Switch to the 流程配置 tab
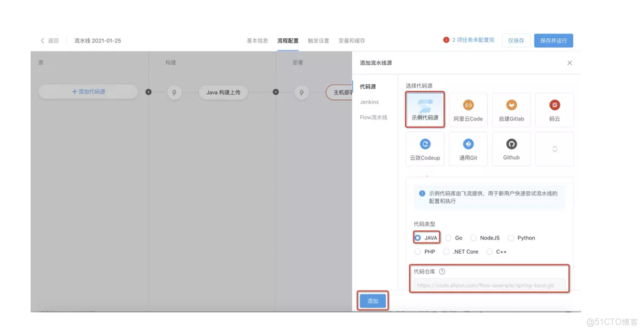The image size is (644, 332). (x=288, y=41)
